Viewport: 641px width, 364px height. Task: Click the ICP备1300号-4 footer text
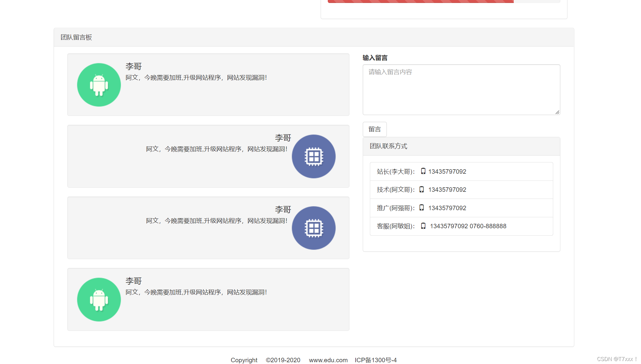[x=376, y=360]
